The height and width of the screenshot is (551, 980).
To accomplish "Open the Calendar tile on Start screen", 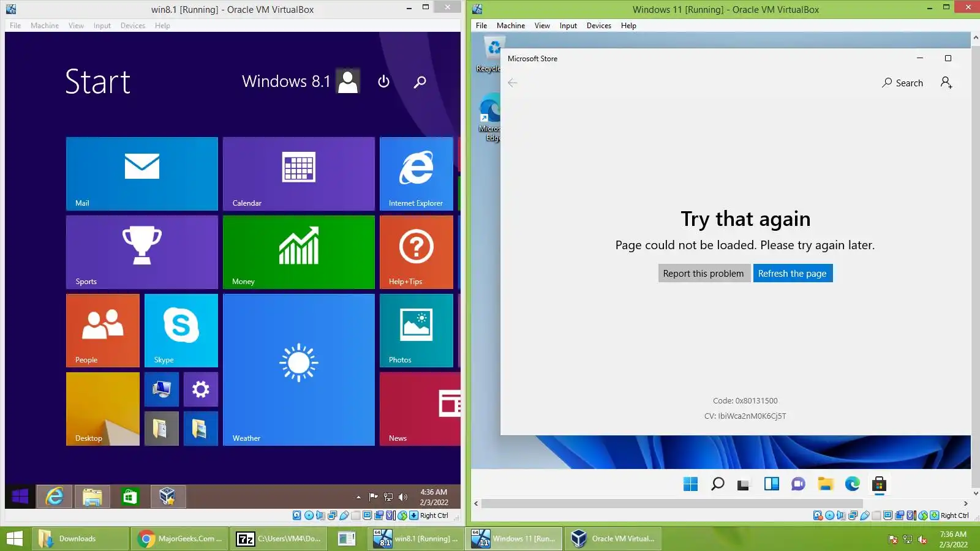I will click(x=299, y=174).
